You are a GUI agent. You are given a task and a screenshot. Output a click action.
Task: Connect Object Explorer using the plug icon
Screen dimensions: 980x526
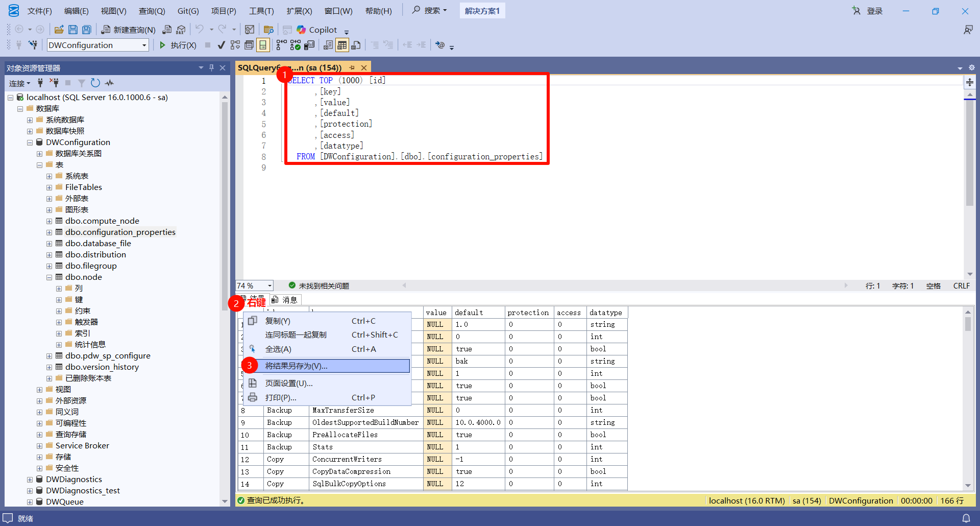40,83
